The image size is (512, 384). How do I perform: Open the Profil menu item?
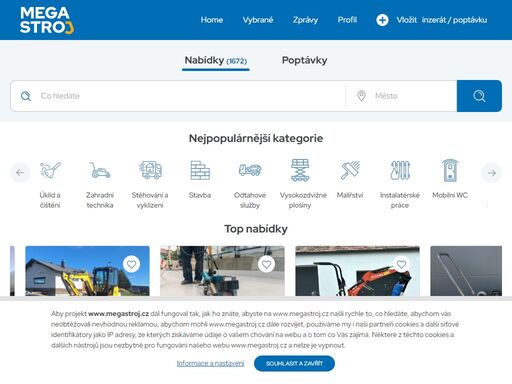coord(347,20)
